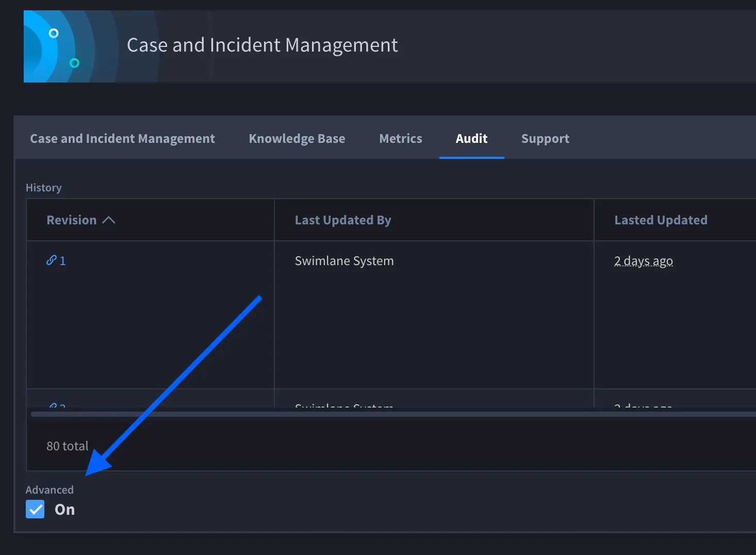Go to the Metrics tab

point(401,139)
